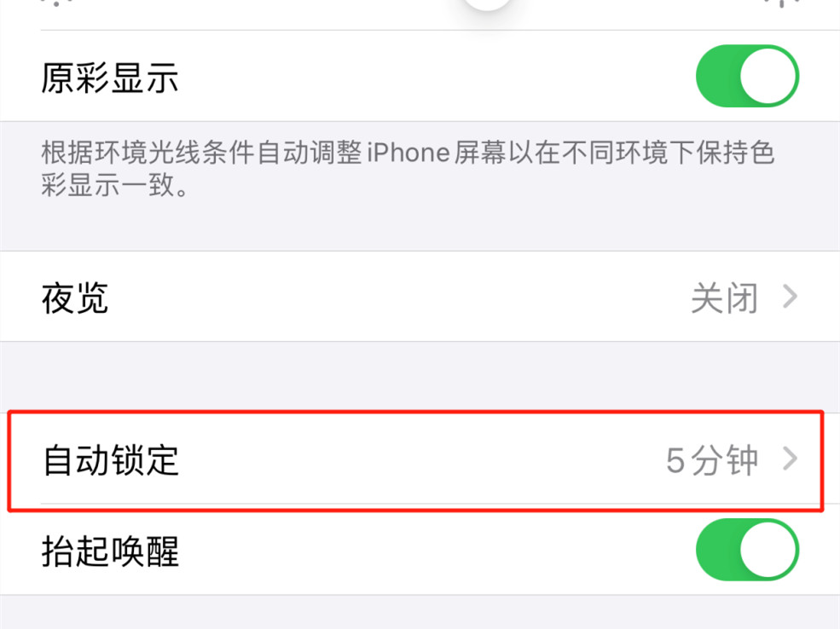Expand 自动锁定 options with its chevron
The width and height of the screenshot is (840, 629).
click(x=791, y=459)
